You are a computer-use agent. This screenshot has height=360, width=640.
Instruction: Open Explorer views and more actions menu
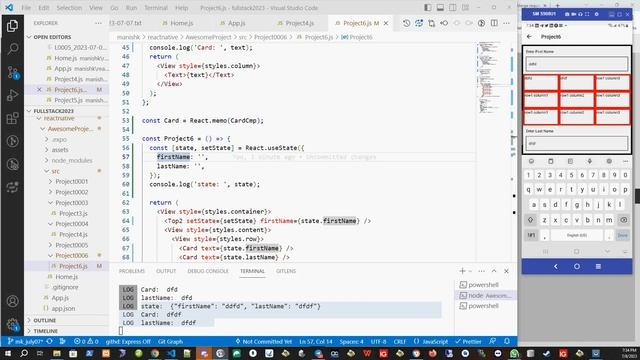[98, 23]
